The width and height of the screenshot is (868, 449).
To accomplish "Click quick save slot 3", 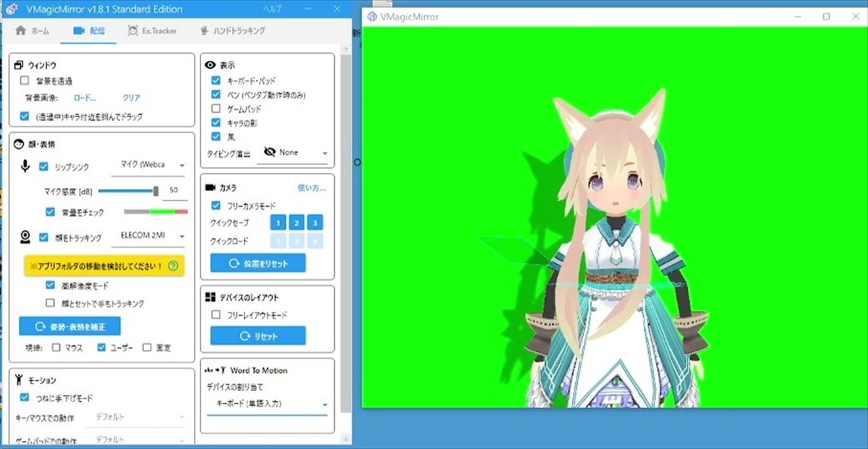I will [315, 223].
